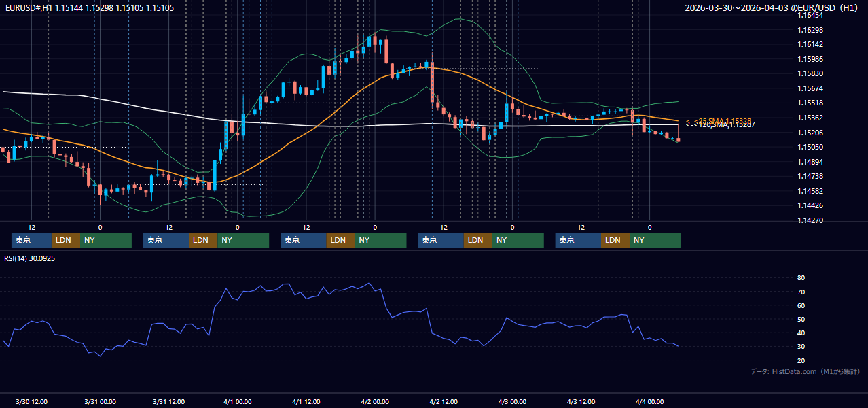Pick the 4/3 00:00 time axis label
Viewport: 868px width, 408px height.
(512, 401)
